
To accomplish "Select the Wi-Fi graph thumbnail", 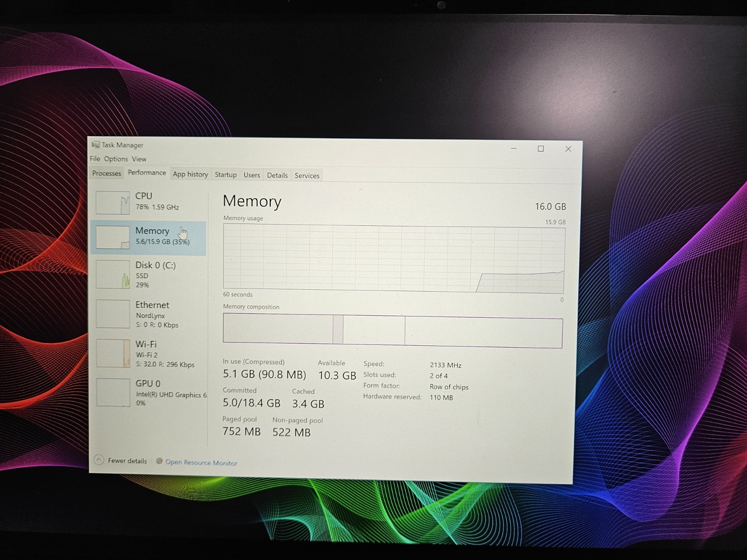I will point(113,353).
